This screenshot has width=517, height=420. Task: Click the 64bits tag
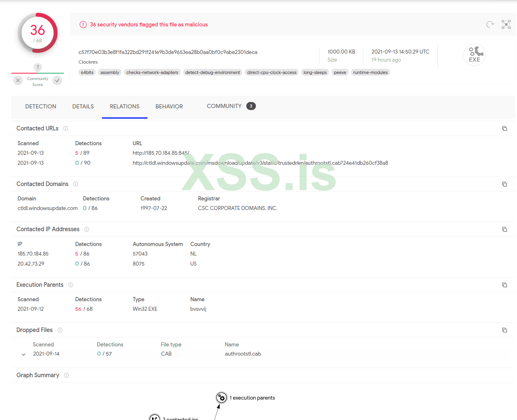[x=87, y=72]
